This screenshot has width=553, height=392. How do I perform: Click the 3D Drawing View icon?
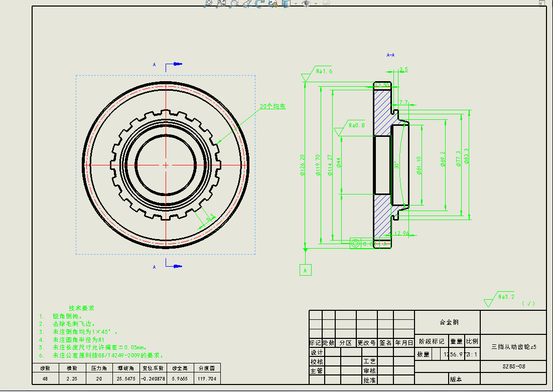pyautogui.click(x=272, y=3)
